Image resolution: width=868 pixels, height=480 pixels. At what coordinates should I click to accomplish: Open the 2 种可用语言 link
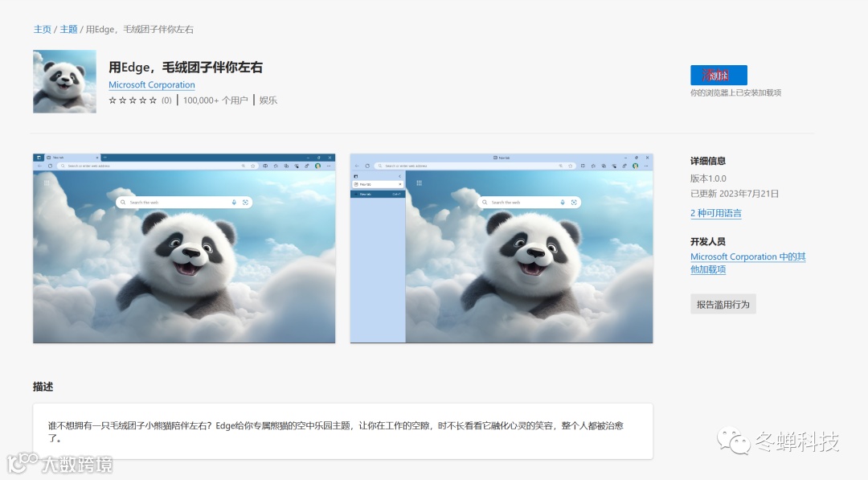(716, 213)
